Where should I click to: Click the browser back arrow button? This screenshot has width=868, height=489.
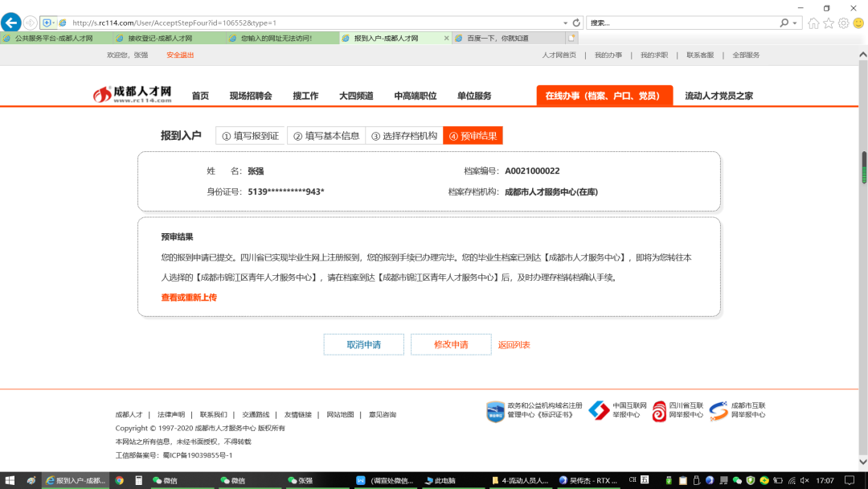pyautogui.click(x=10, y=23)
